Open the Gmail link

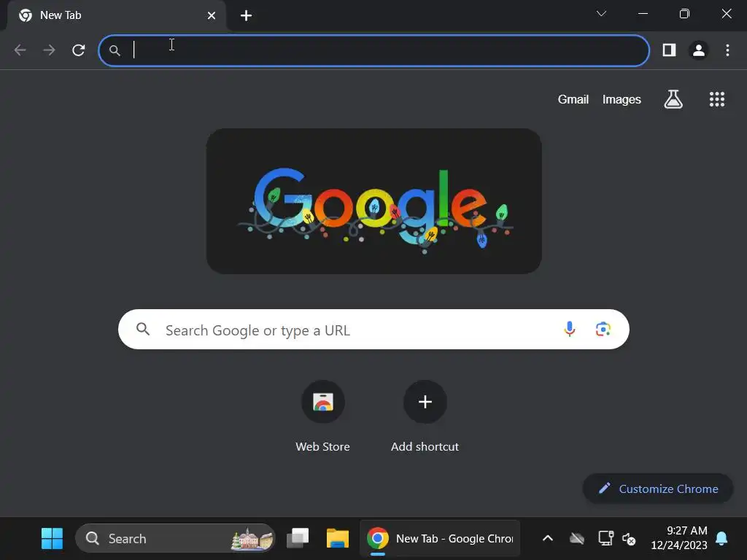point(573,99)
